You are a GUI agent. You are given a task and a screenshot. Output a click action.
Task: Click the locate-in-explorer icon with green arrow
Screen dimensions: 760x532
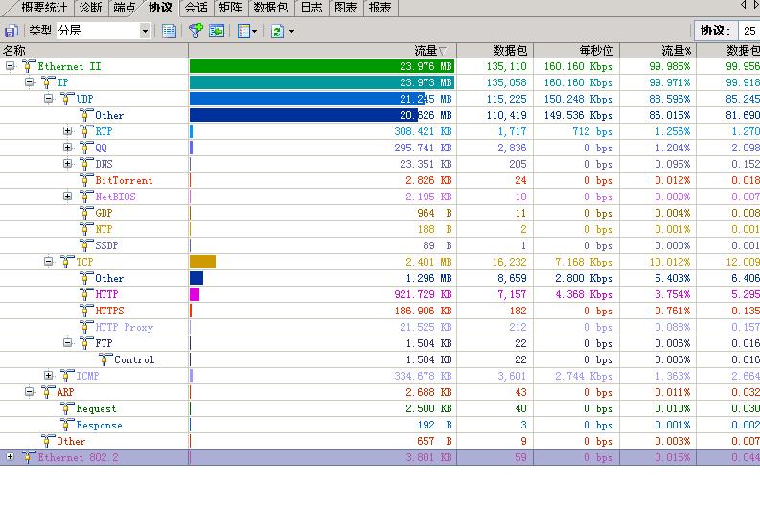pyautogui.click(x=217, y=31)
